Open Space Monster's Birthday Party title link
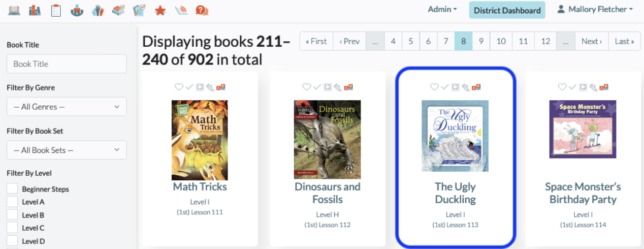The image size is (644, 249). (x=583, y=193)
